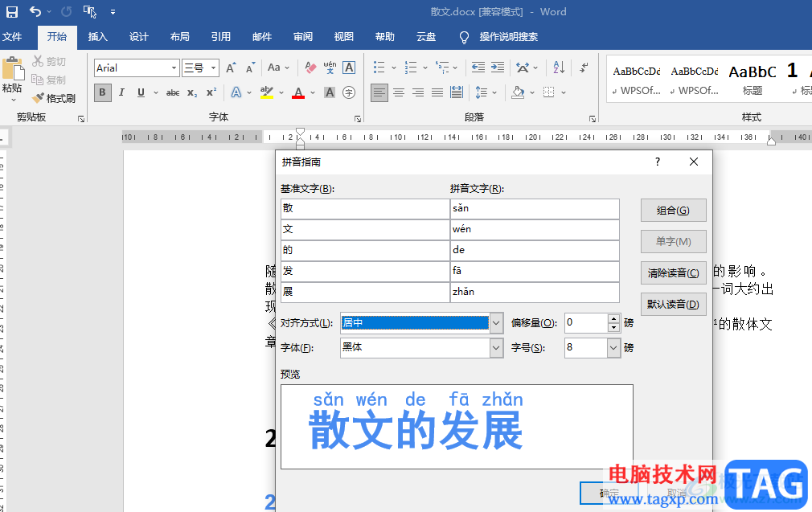This screenshot has width=812, height=512.
Task: Shrink font size with the smaller-A icon
Action: click(251, 68)
